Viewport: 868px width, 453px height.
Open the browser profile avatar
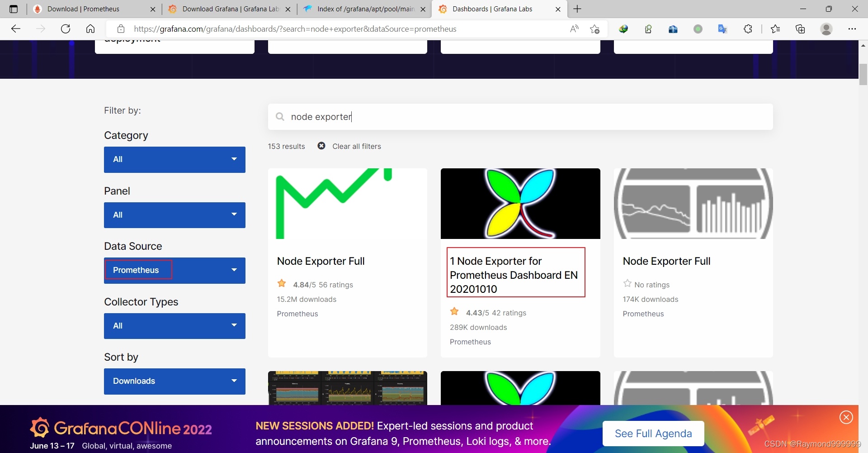point(826,29)
